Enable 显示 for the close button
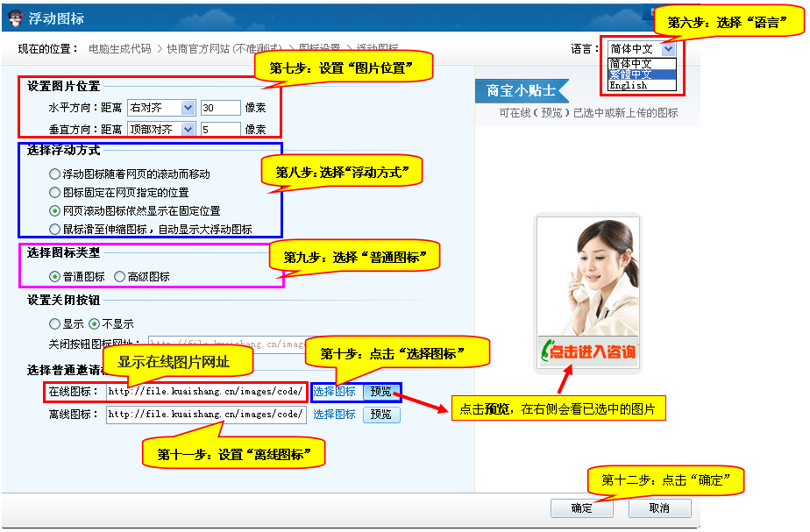Image resolution: width=810 pixels, height=532 pixels. pos(55,324)
